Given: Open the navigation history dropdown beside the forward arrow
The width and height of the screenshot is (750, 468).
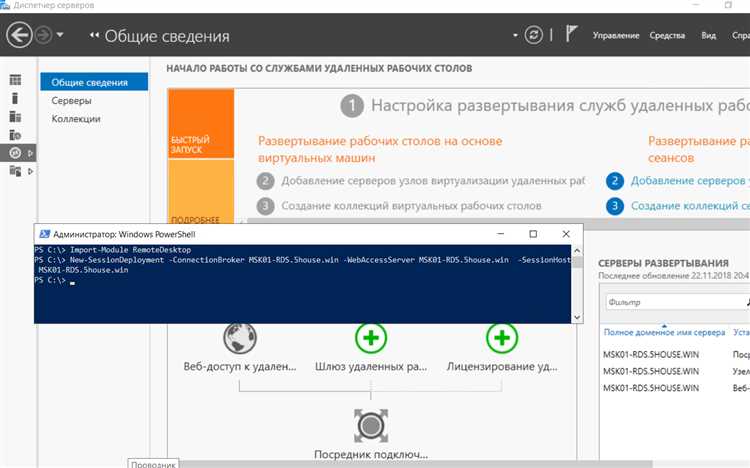Looking at the screenshot, I should (60, 34).
